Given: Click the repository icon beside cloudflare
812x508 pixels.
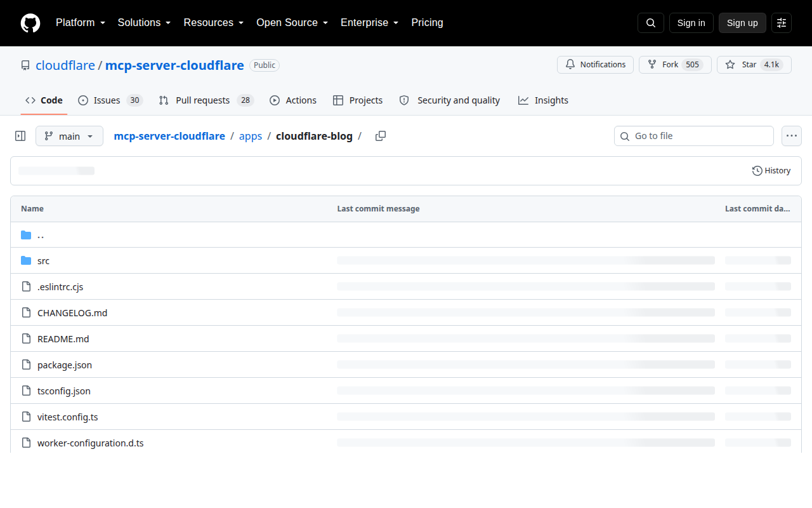Looking at the screenshot, I should (25, 65).
